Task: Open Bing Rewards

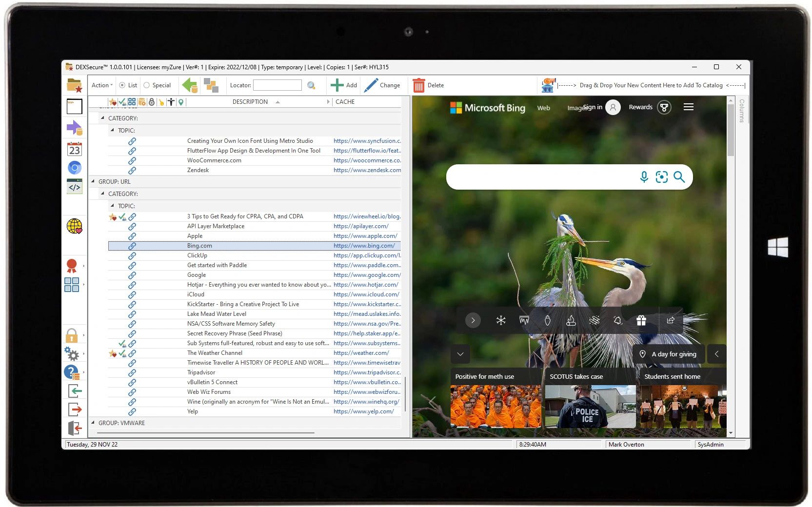Action: [x=650, y=107]
